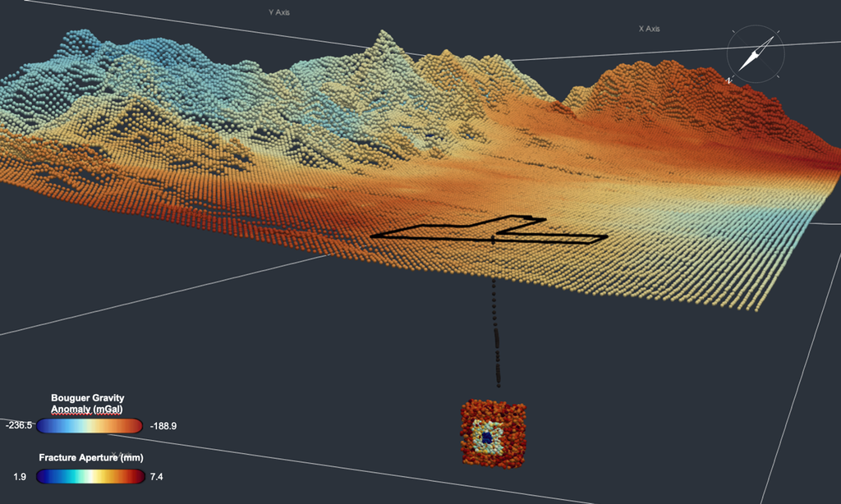Click the Fracture Aperture color bar
The image size is (841, 504).
[90, 476]
